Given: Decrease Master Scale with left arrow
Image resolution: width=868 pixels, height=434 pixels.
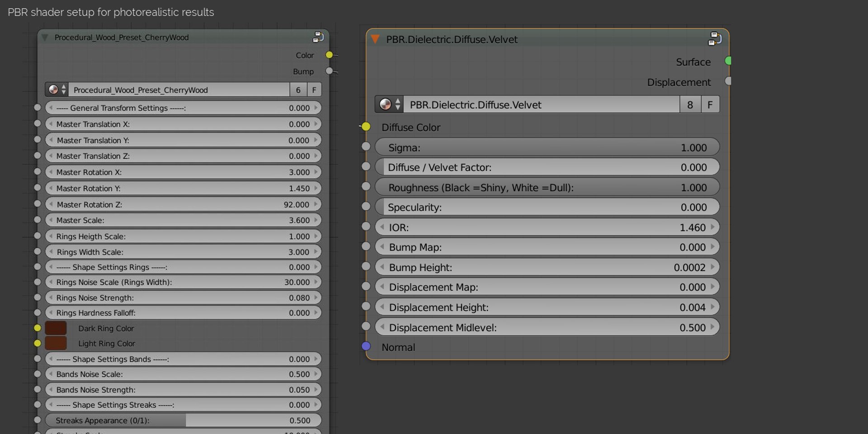Looking at the screenshot, I should 51,220.
